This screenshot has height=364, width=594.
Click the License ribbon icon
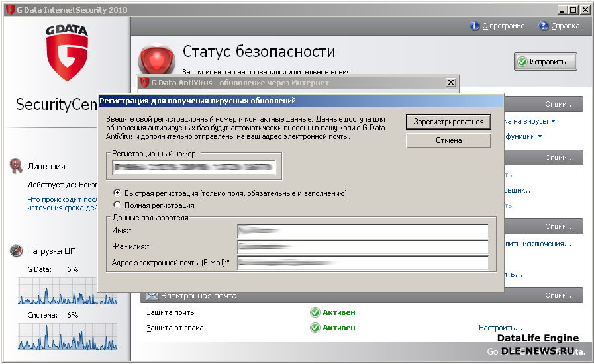point(16,166)
